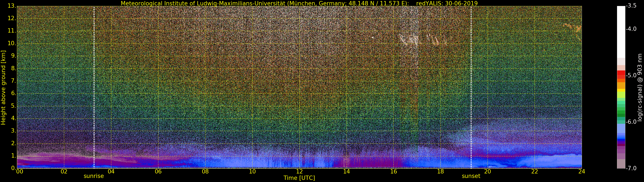
Task: Click the '16' time tick label
Action: (x=394, y=171)
